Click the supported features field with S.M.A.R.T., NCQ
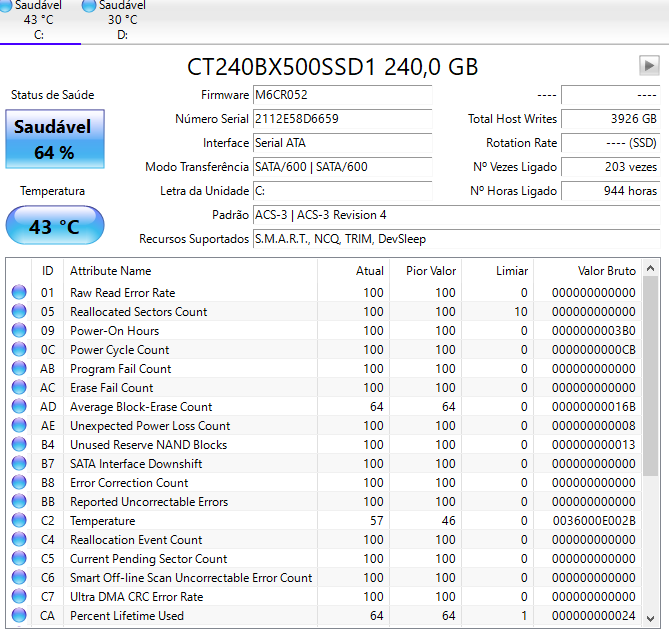The image size is (669, 631). [456, 239]
